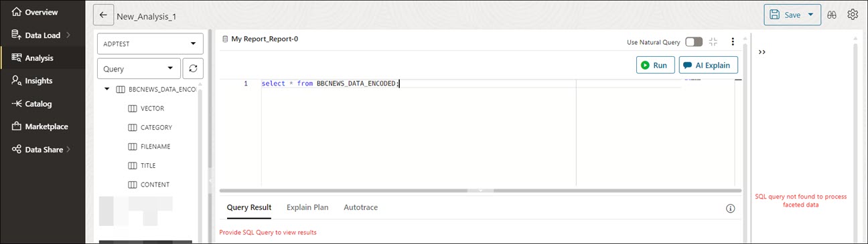This screenshot has height=244, width=868.
Task: Click the editor horizontal splitter handle
Action: pos(480,191)
